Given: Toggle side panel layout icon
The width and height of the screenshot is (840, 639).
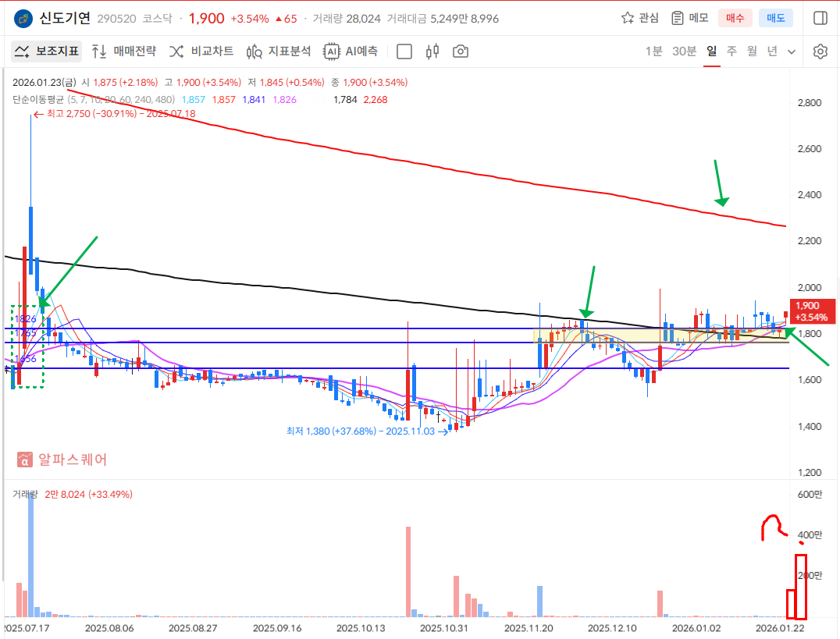Looking at the screenshot, I should (x=820, y=18).
